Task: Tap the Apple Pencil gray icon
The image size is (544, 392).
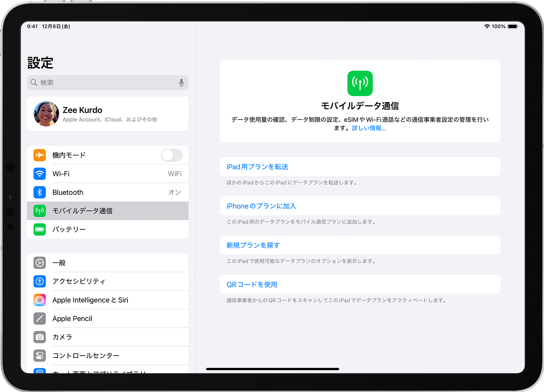Action: [40, 319]
